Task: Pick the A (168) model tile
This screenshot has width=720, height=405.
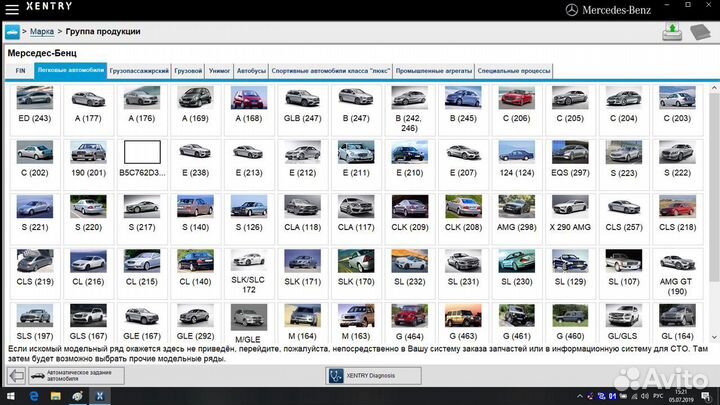Action: (249, 110)
